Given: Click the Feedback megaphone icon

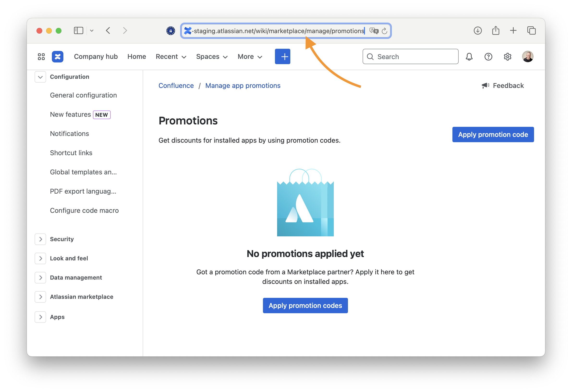Looking at the screenshot, I should coord(485,86).
